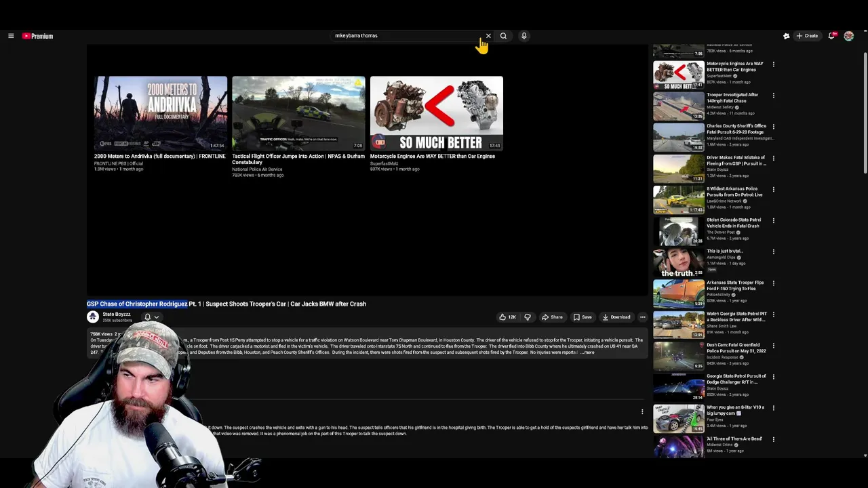Image resolution: width=868 pixels, height=488 pixels.
Task: Open options for 'Trooper Investigated After 140mph' video
Action: [x=773, y=96]
